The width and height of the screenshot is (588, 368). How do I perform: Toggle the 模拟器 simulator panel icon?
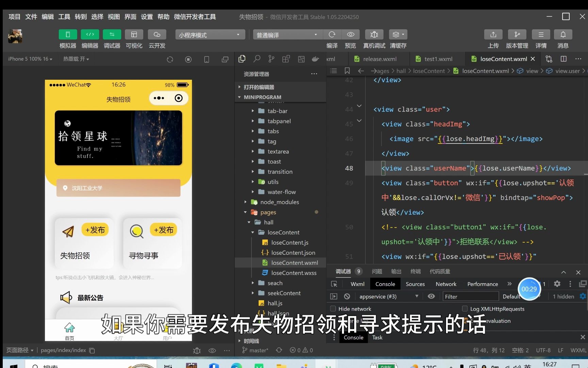click(68, 34)
